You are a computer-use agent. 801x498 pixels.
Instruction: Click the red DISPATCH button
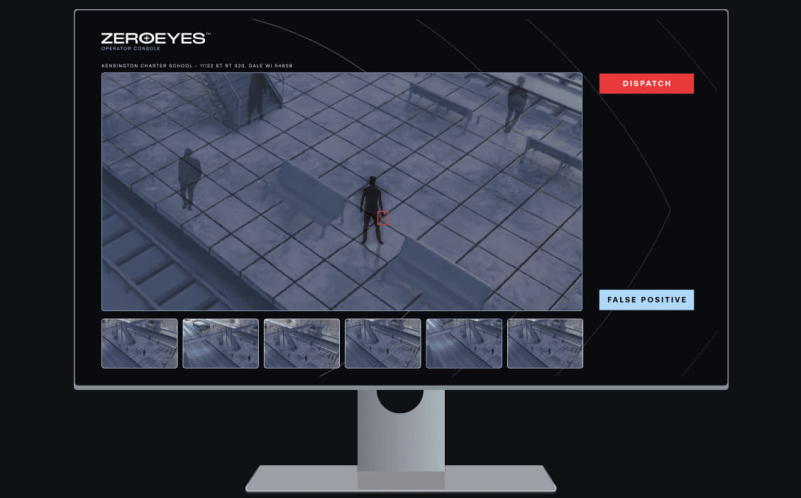[646, 83]
